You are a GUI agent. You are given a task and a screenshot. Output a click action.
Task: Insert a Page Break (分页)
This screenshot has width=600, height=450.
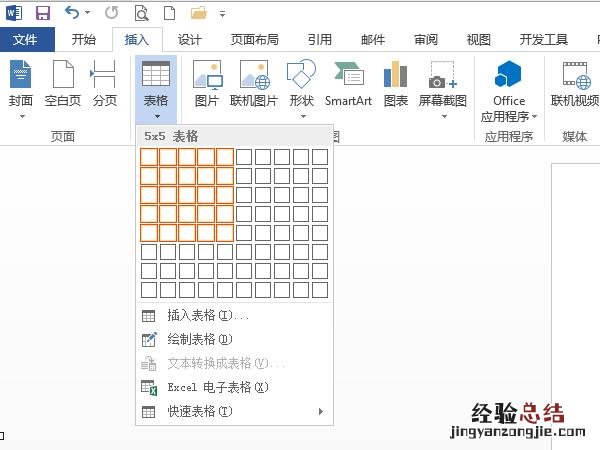coord(104,84)
